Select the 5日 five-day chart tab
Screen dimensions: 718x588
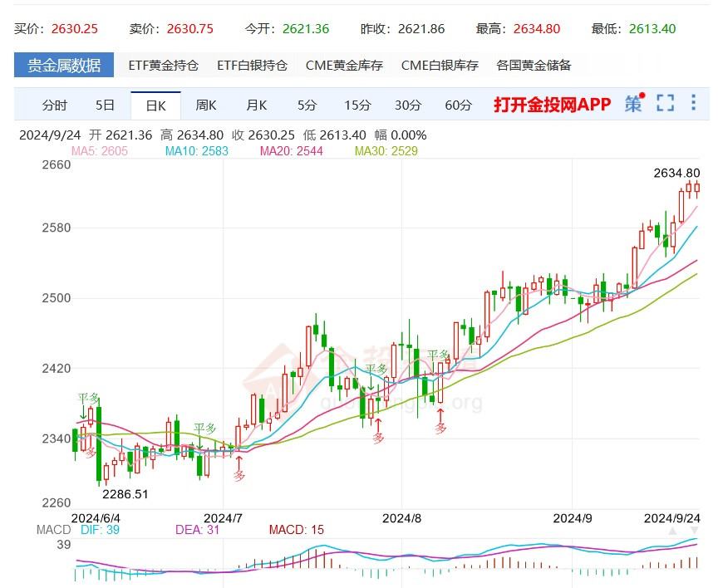click(106, 105)
